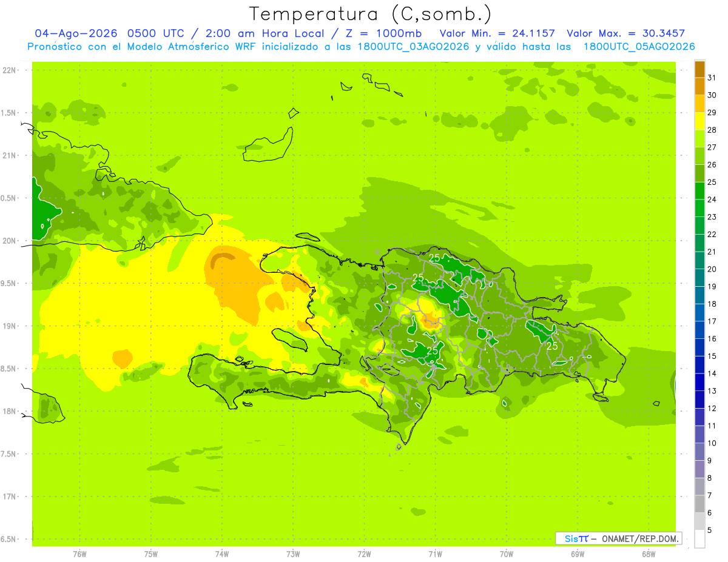Screen dimensions: 728x562
Task: Click the "70W" longitude label
Action: (x=507, y=554)
